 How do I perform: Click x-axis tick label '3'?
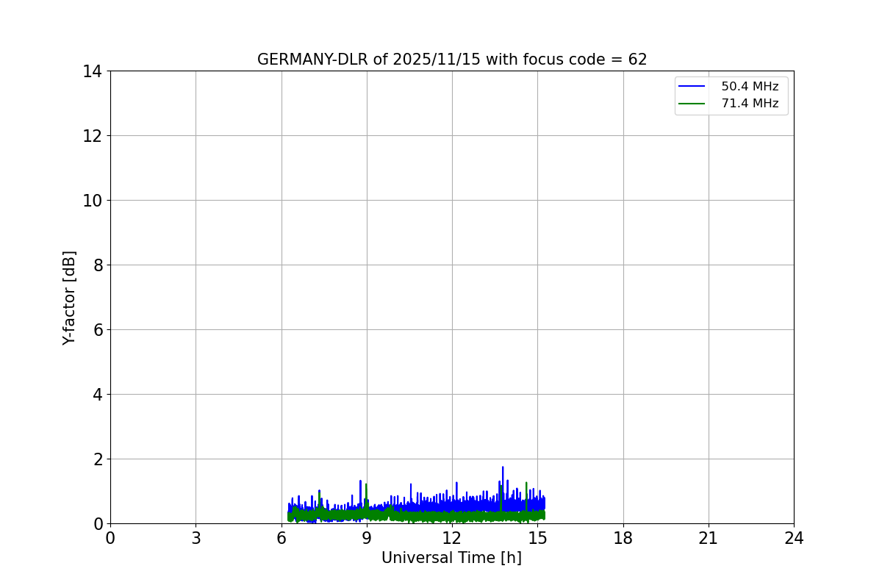click(196, 538)
